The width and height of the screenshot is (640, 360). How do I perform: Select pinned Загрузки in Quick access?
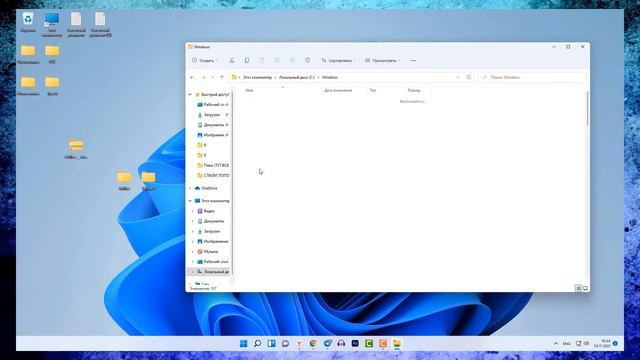(213, 115)
